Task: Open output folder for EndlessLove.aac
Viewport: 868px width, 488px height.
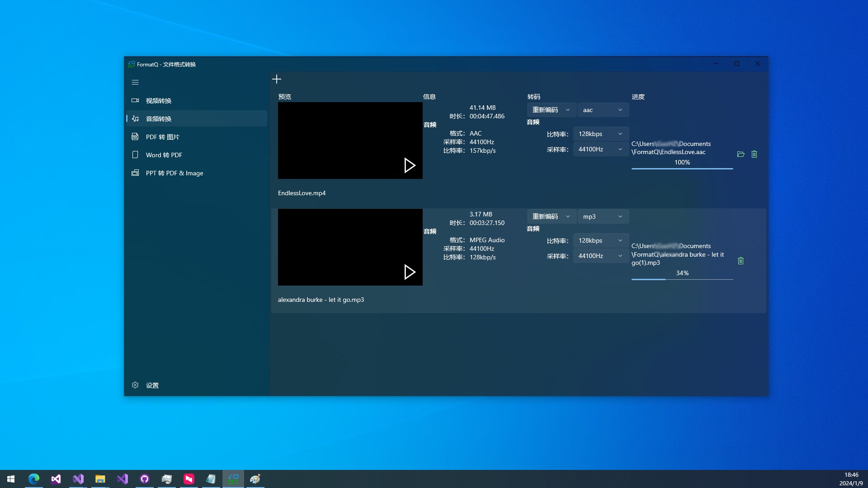Action: click(x=741, y=154)
